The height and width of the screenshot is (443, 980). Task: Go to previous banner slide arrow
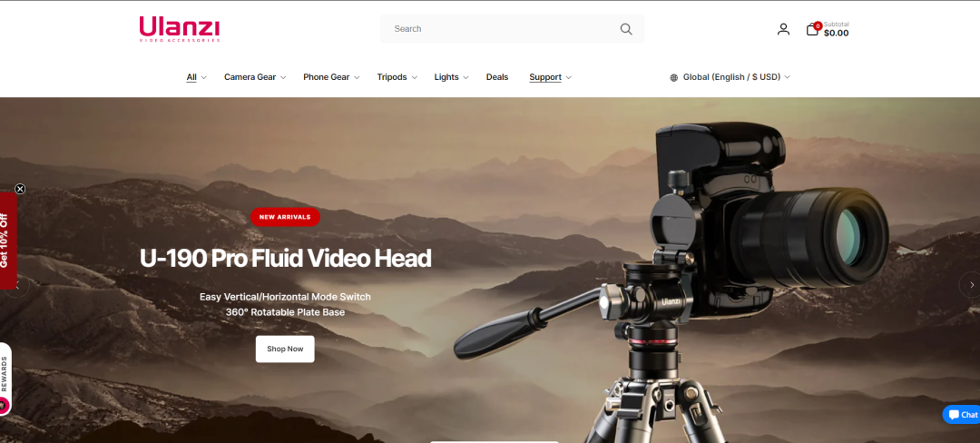tap(19, 286)
